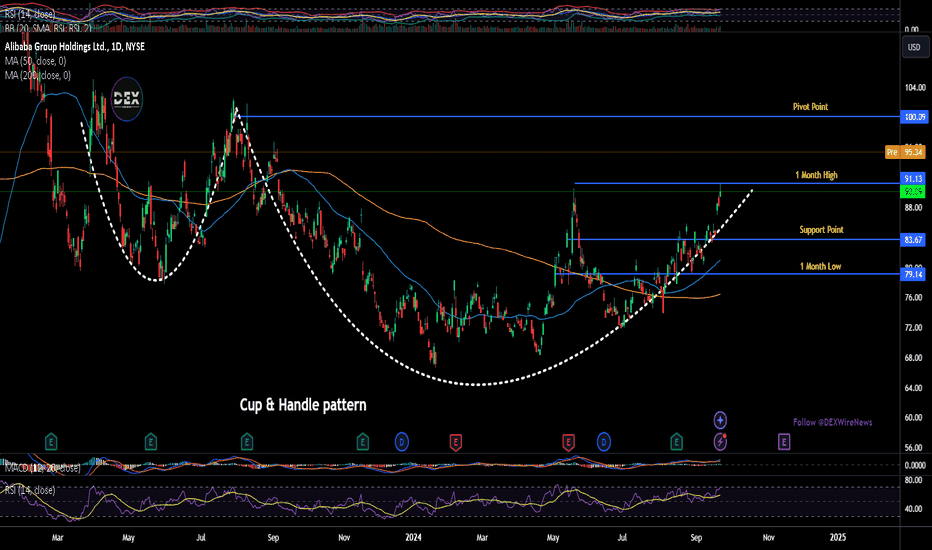932x550 pixels.
Task: Click the lightning bolt event icon
Action: (720, 442)
